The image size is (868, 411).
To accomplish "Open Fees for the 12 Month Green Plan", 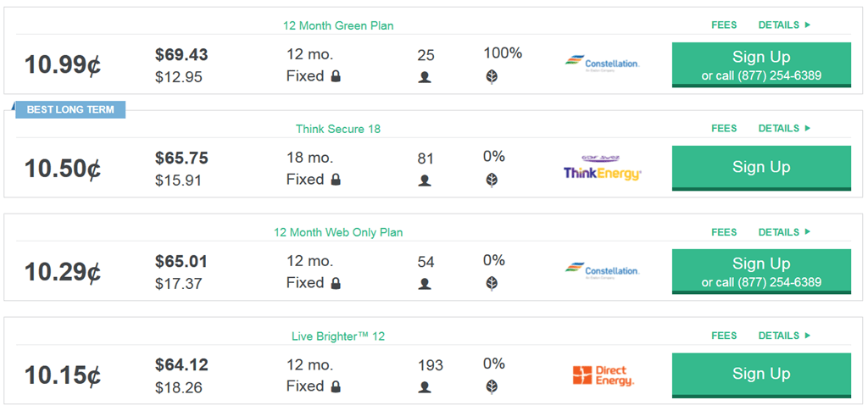I will coord(724,25).
